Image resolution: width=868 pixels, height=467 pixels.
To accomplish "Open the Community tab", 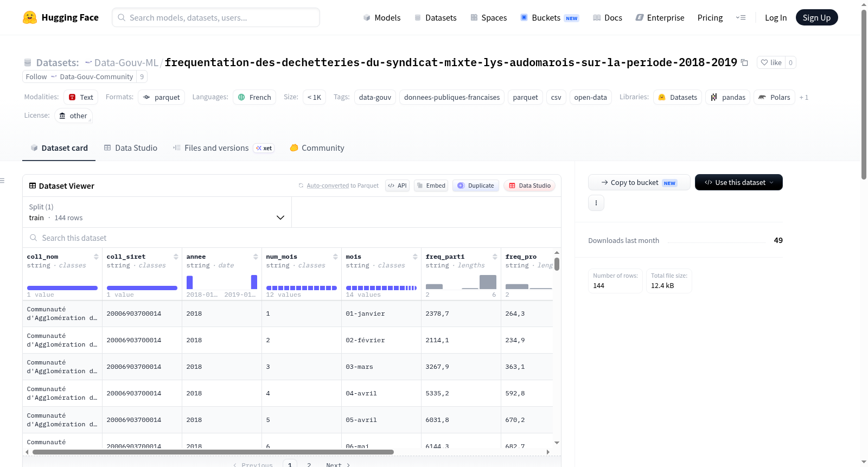I will tap(317, 148).
